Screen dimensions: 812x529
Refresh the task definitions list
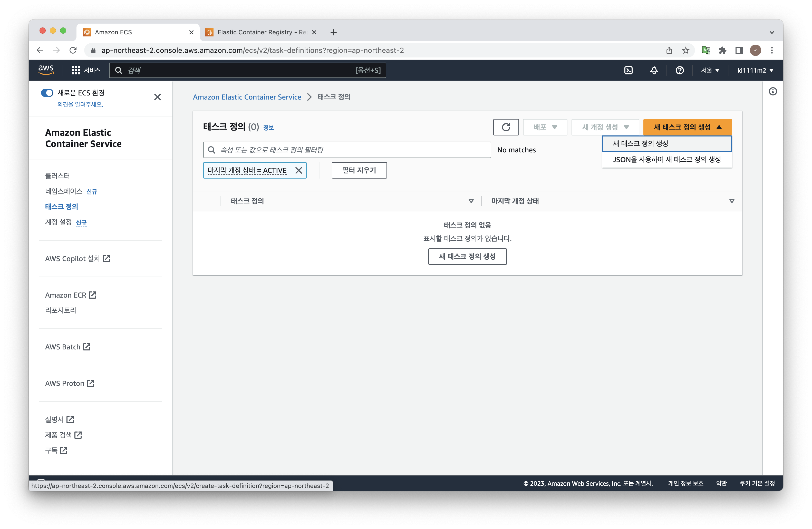click(x=506, y=127)
